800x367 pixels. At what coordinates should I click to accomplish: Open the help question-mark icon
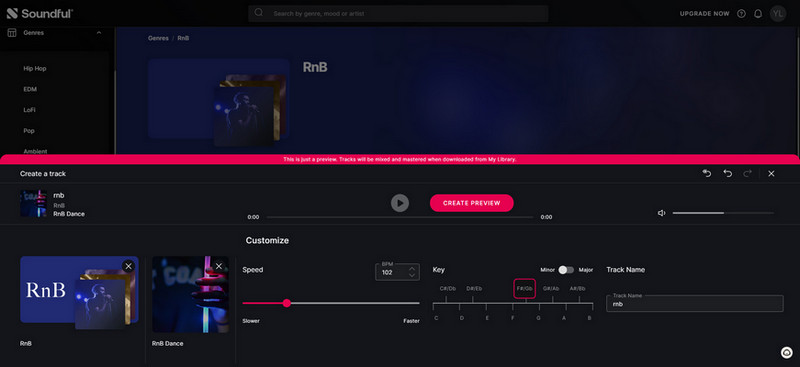point(741,14)
